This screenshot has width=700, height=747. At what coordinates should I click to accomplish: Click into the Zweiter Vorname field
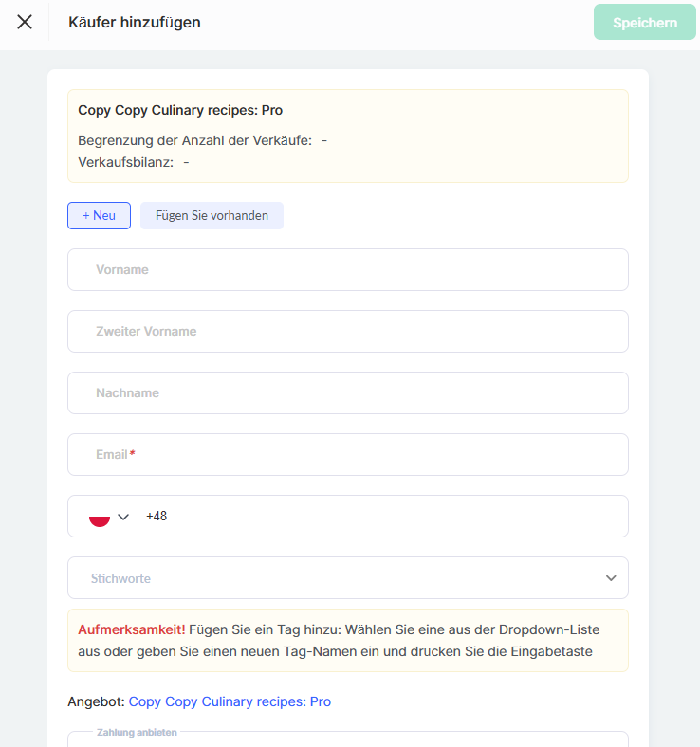click(347, 332)
